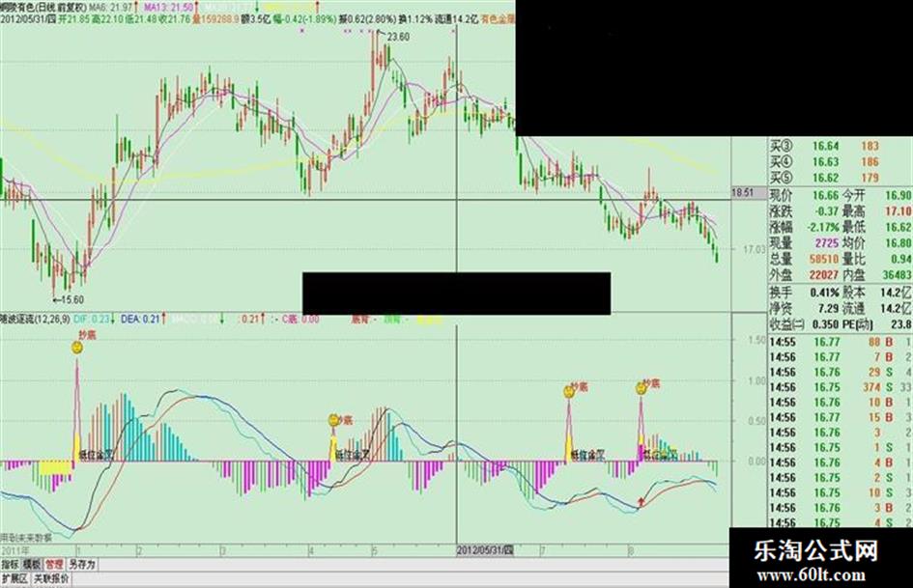Click the DIF: 0.23 value

tap(92, 319)
